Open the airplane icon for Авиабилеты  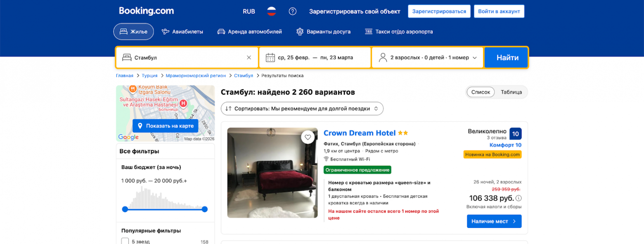pos(166,31)
